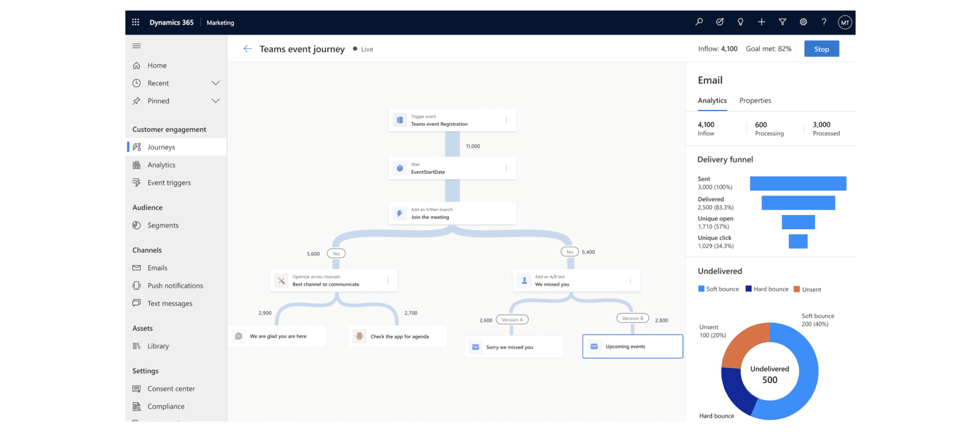Open Compliance settings
This screenshot has height=434, width=980.
coord(177,406)
